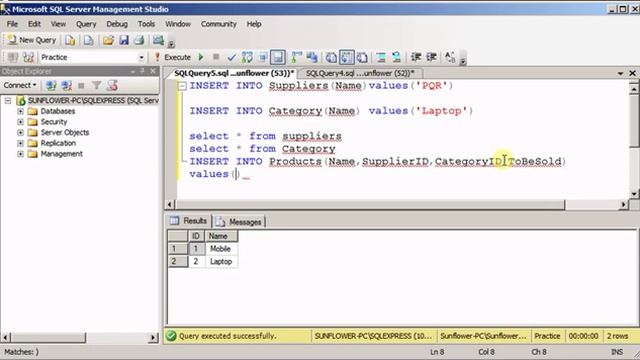Open a file with the folder icon
Screen dimensions: 640x360
pyautogui.click(x=108, y=40)
